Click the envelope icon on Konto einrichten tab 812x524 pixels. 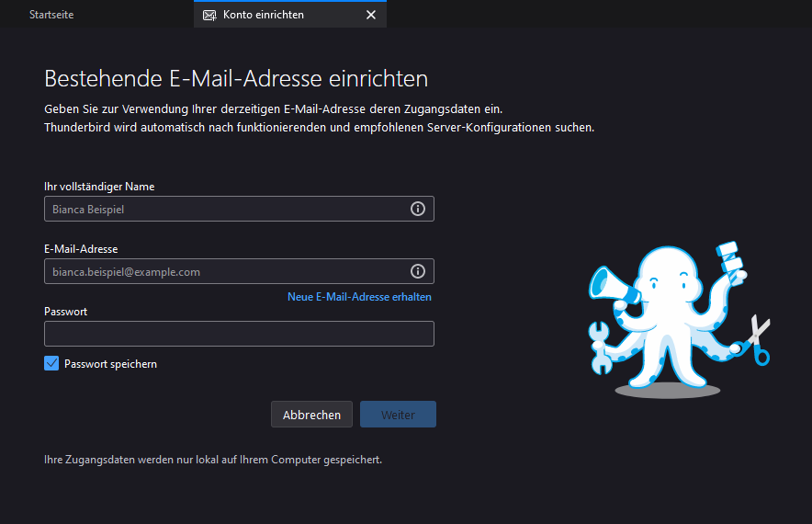point(209,15)
